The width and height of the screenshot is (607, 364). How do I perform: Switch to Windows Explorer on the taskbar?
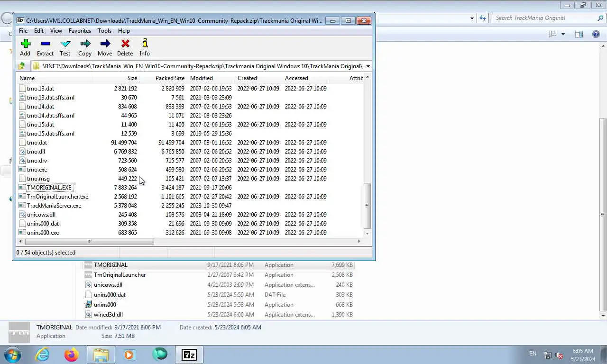click(101, 355)
